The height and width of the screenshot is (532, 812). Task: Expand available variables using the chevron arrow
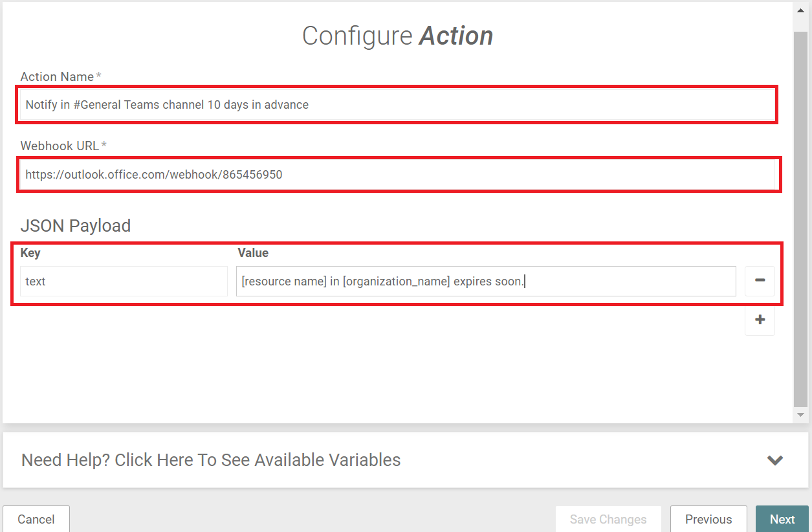point(775,460)
